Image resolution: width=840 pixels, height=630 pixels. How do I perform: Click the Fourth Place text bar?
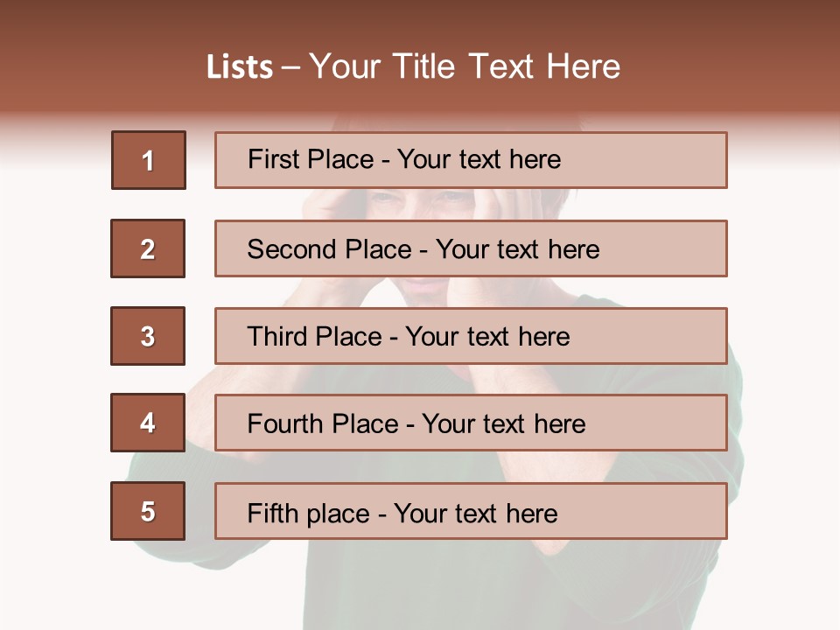tap(471, 423)
